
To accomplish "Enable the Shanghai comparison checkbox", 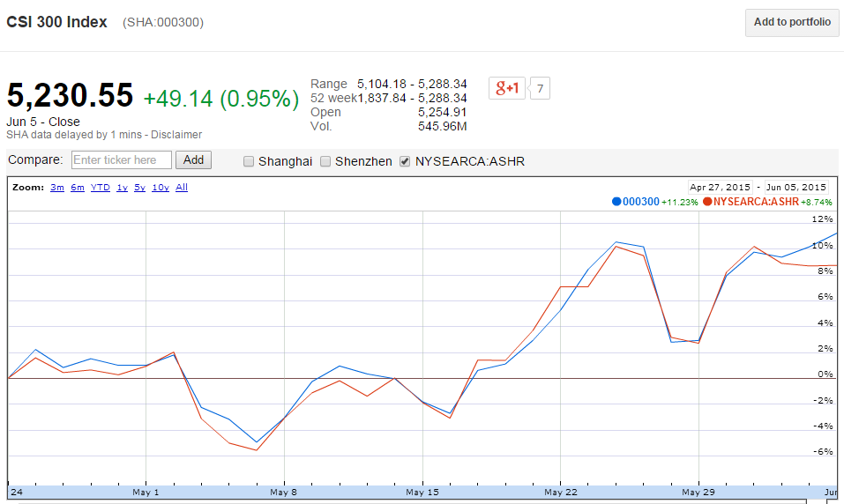I will 249,161.
